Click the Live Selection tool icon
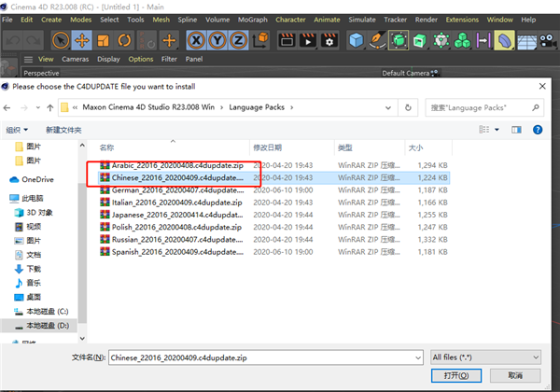This screenshot has height=392, width=560. coord(61,40)
